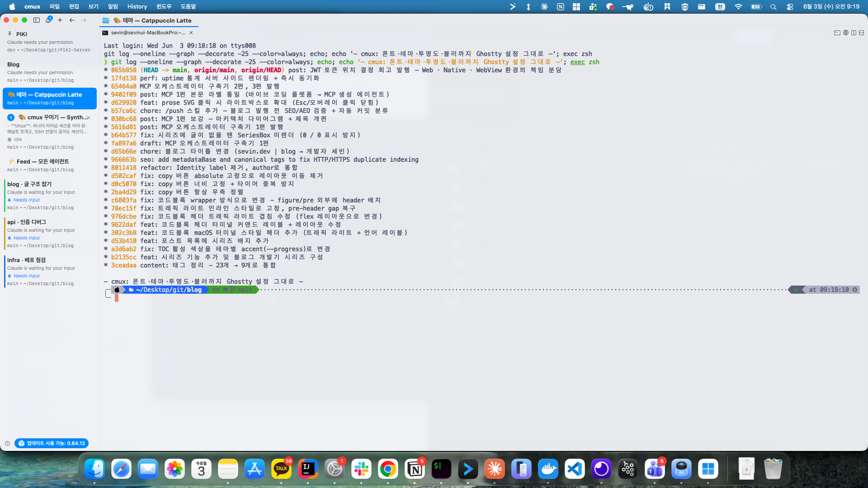Open Google Chrome from the Dock
This screenshot has height=488, width=868.
pyautogui.click(x=388, y=469)
